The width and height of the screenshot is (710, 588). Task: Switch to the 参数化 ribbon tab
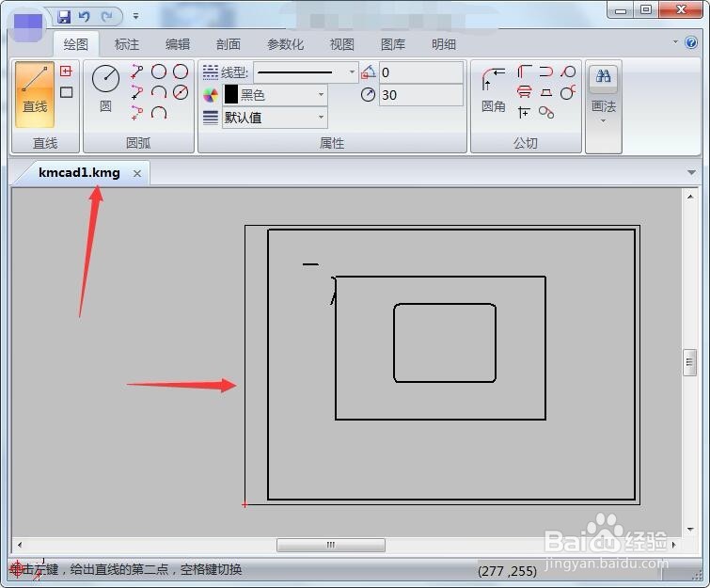click(x=285, y=44)
